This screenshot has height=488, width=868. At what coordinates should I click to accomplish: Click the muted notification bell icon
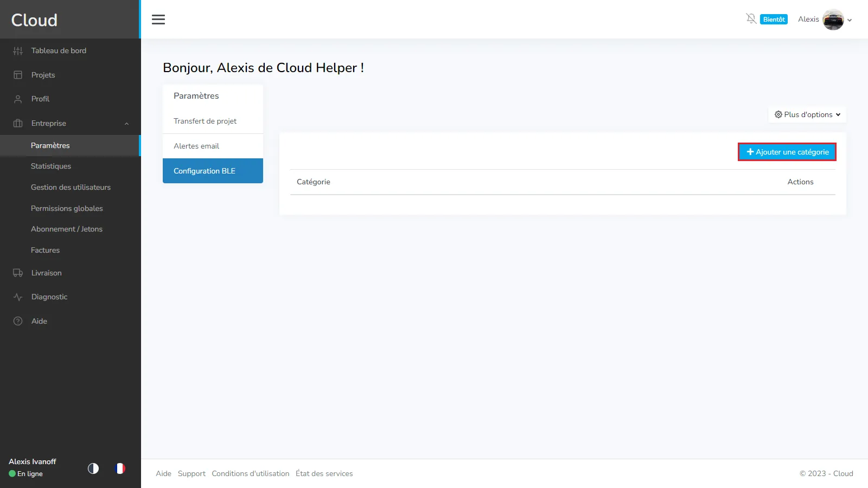point(751,19)
